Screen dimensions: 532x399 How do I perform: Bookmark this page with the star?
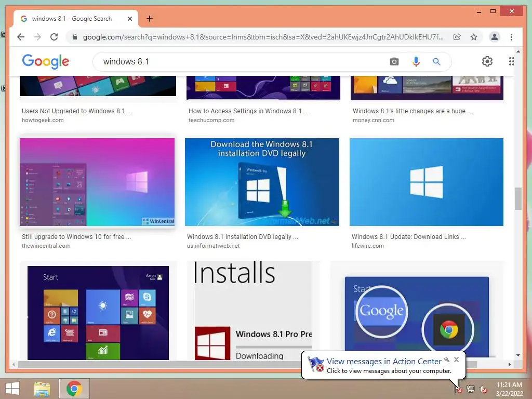(474, 37)
